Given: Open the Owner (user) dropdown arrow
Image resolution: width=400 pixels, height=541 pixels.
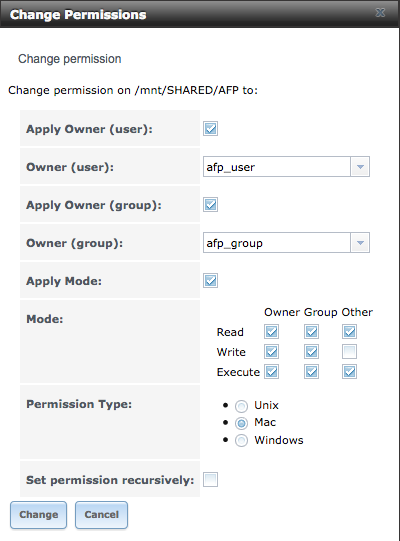Looking at the screenshot, I should [360, 167].
